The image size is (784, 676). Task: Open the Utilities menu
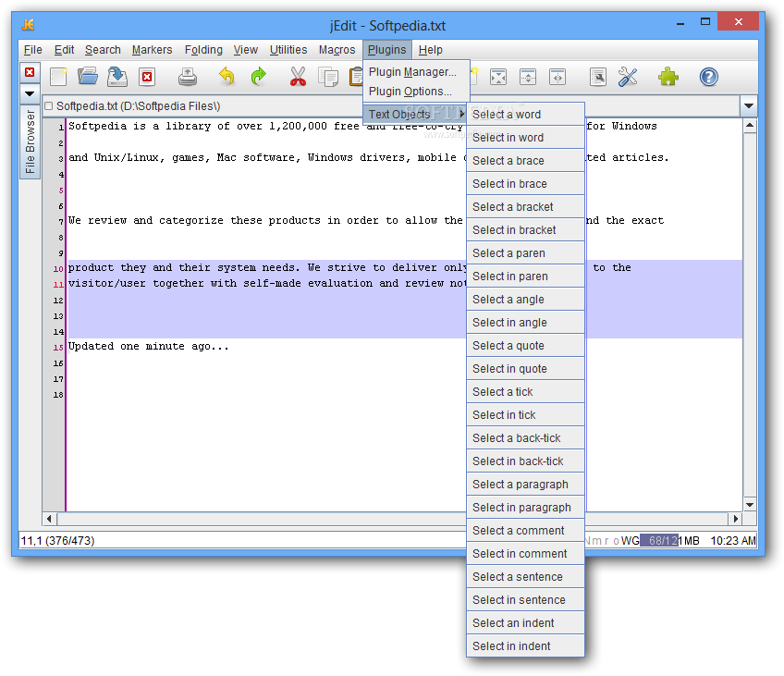[288, 50]
